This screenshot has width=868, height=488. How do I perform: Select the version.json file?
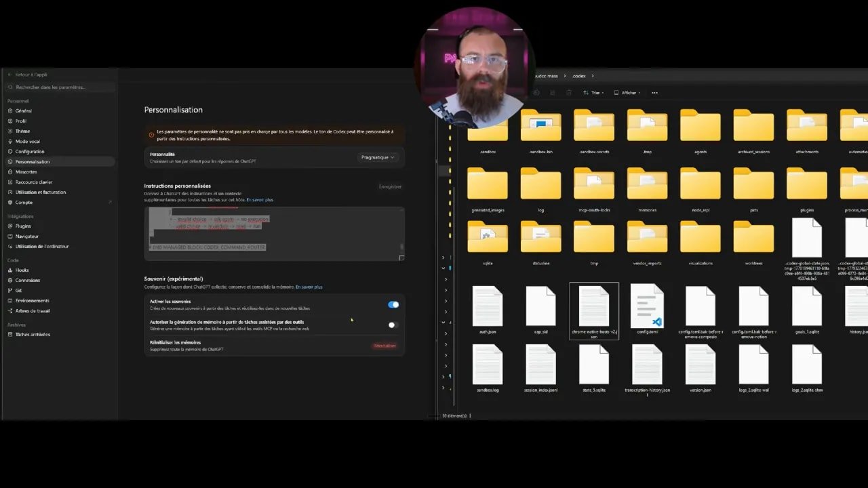(701, 369)
